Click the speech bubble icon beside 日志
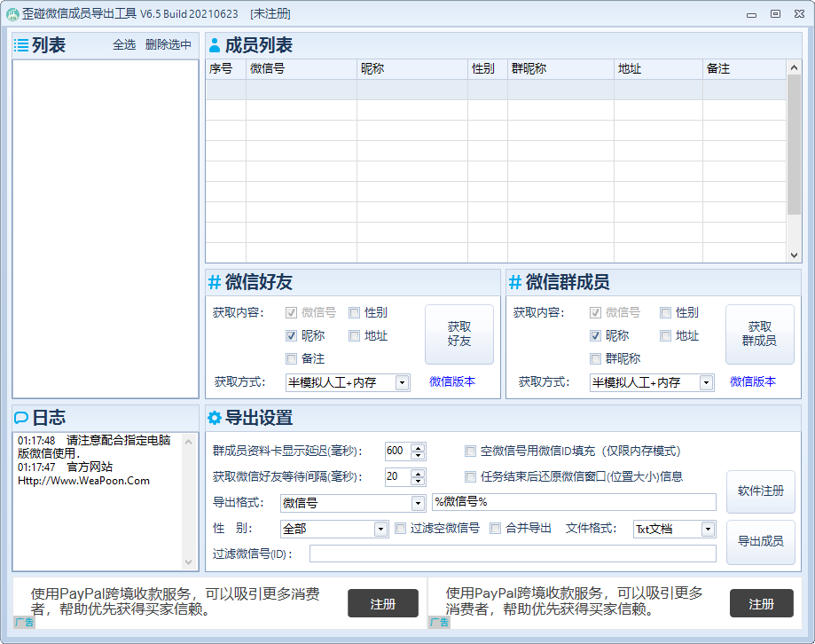 [x=21, y=418]
